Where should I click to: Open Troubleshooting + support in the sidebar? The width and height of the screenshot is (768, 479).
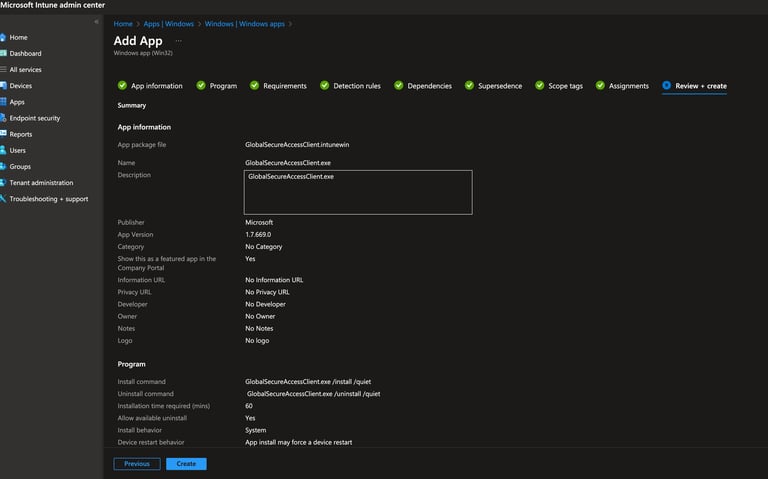pyautogui.click(x=49, y=199)
